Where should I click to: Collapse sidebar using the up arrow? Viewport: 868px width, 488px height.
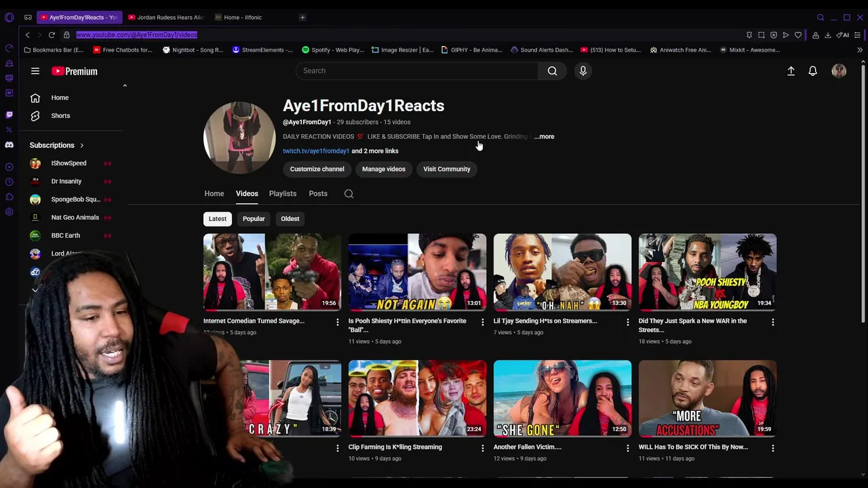click(x=125, y=85)
